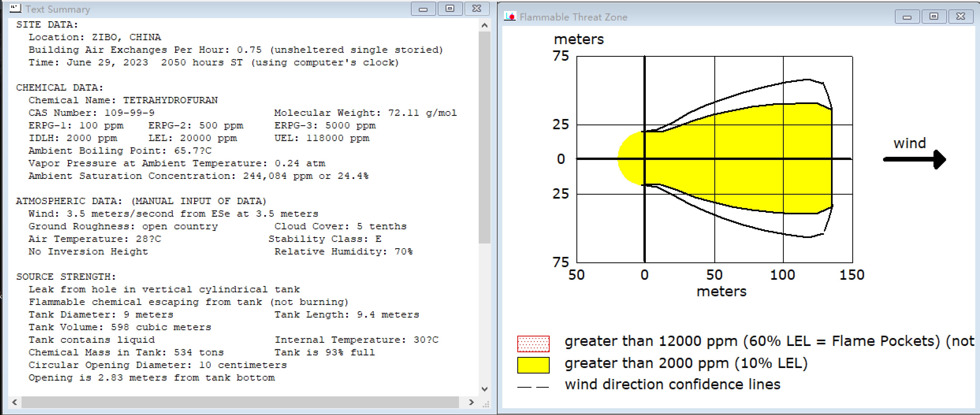
Task: Click the yellow 10% LEL legend swatch
Action: (x=533, y=365)
